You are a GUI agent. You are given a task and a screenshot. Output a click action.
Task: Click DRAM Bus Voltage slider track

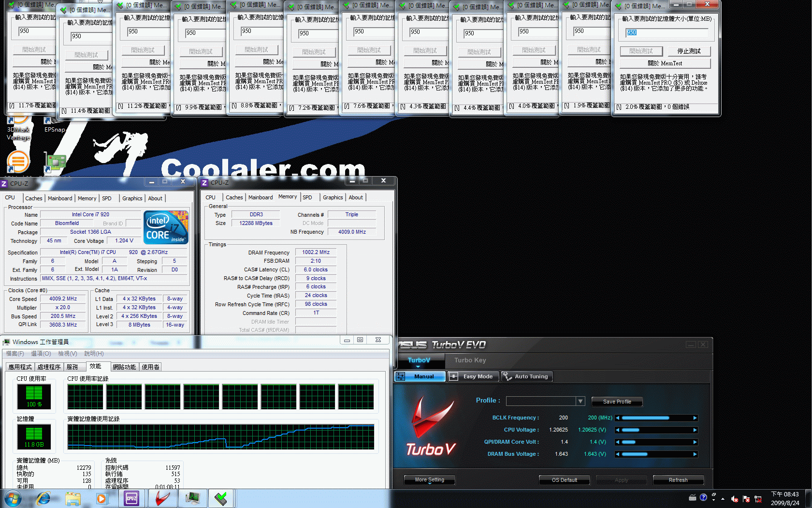656,454
